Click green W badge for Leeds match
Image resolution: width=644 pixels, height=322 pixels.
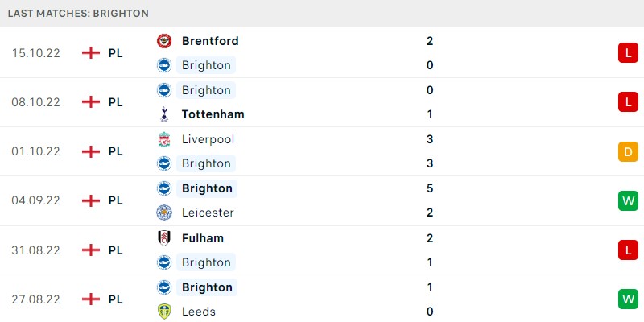[x=628, y=299]
